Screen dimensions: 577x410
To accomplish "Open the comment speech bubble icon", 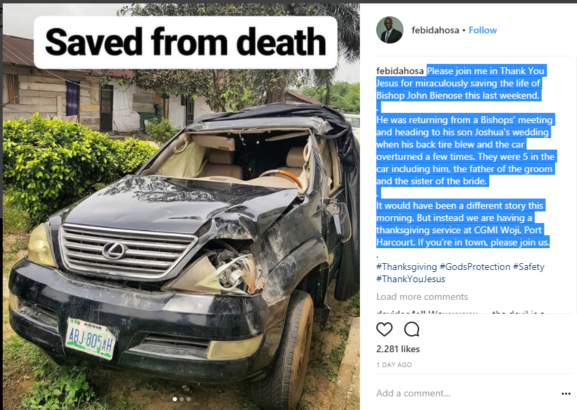I will pos(411,329).
